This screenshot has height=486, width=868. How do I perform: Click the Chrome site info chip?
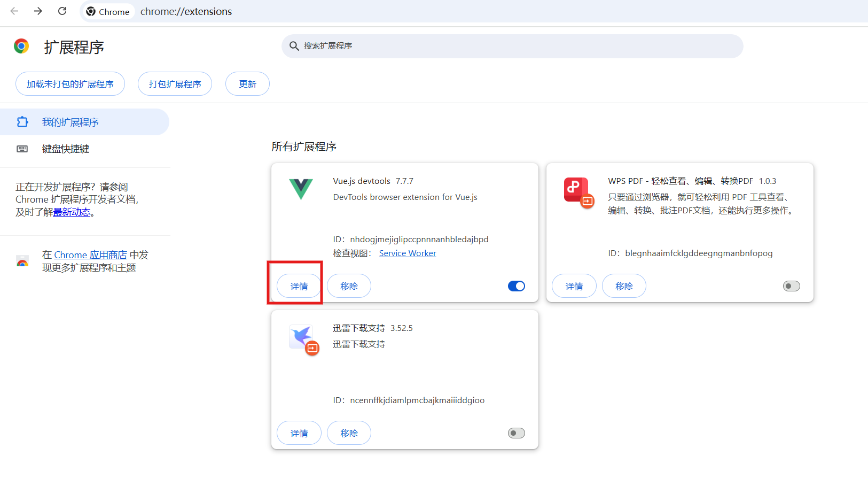(108, 12)
